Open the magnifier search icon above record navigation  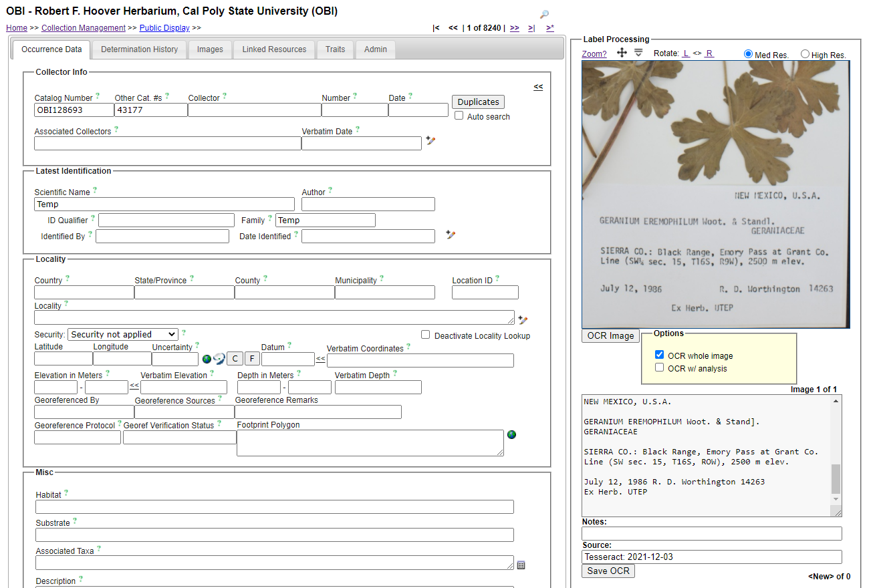pos(544,15)
